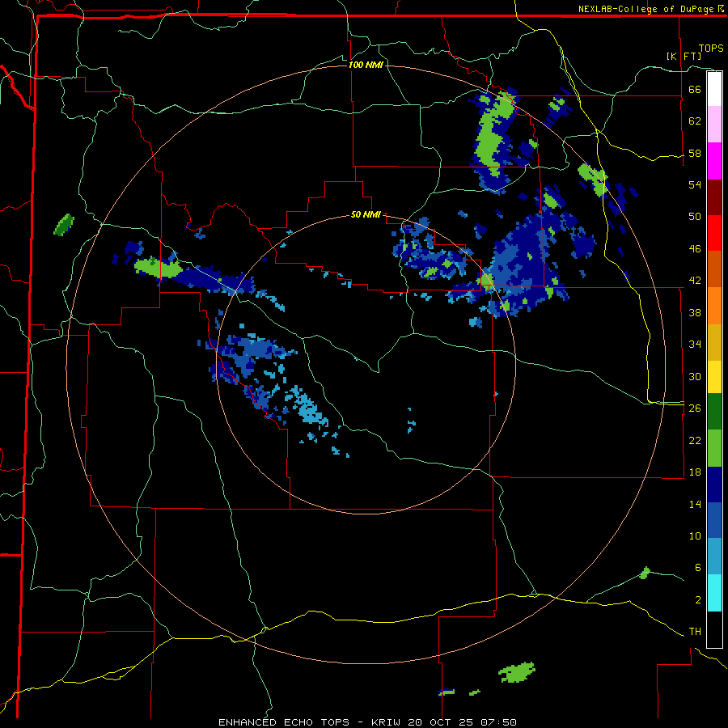This screenshot has height=728, width=728.
Task: Select the TOPS legend title
Action: coord(711,49)
